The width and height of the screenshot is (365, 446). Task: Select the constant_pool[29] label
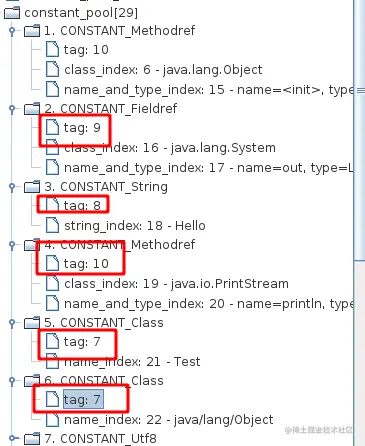click(x=81, y=13)
